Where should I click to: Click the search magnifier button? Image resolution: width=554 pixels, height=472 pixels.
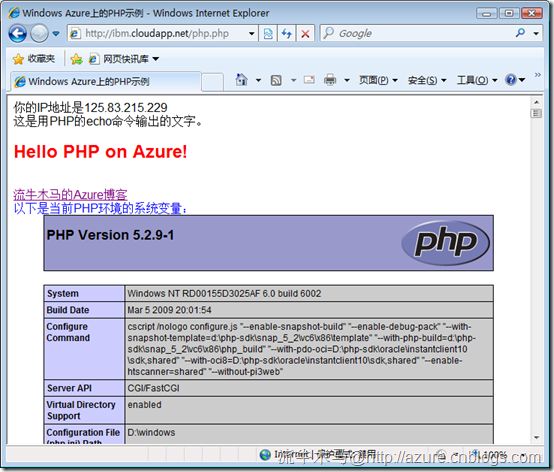(x=520, y=33)
